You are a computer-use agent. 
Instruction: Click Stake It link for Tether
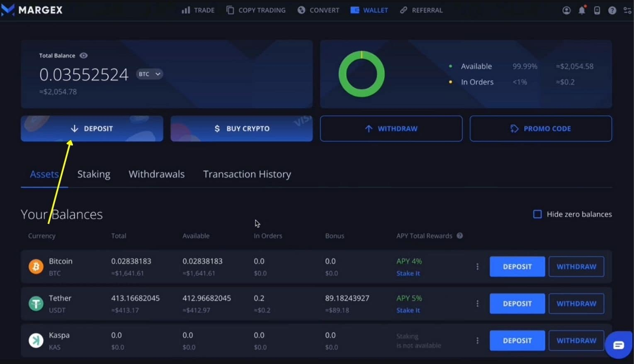coord(408,310)
